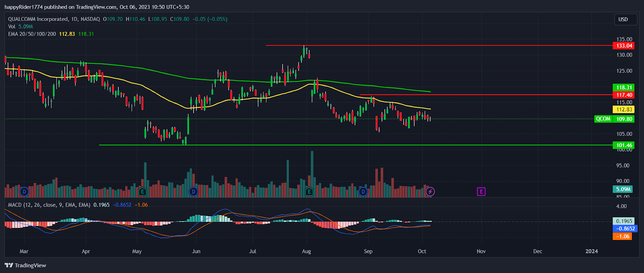Click the -0.05 (-0.05%) change value
This screenshot has width=644, height=273.
pyautogui.click(x=210, y=19)
